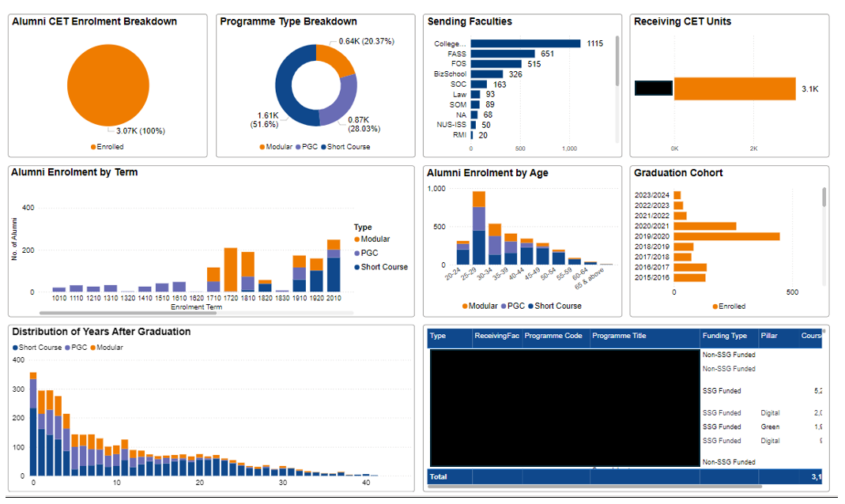Image resolution: width=845 pixels, height=504 pixels.
Task: Click the Pillar column header
Action: (x=771, y=336)
